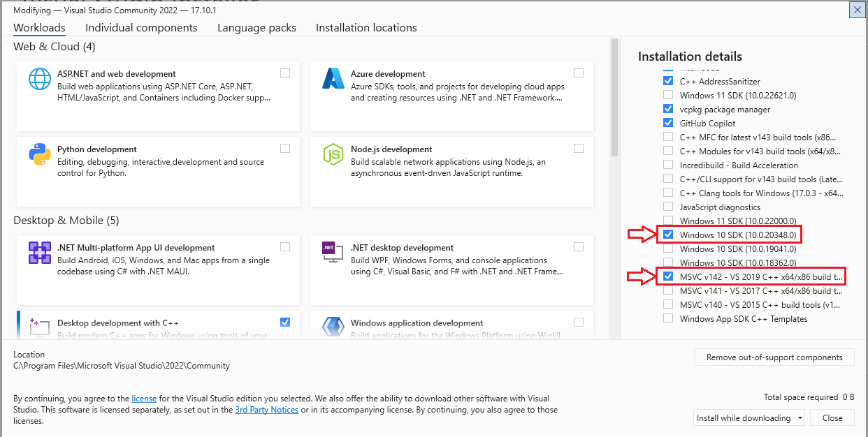This screenshot has height=437, width=868.
Task: Click the Total space required 0 B text
Action: pyautogui.click(x=809, y=397)
